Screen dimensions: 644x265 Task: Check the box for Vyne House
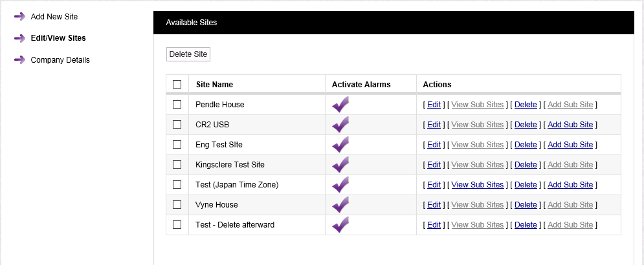[x=177, y=205]
